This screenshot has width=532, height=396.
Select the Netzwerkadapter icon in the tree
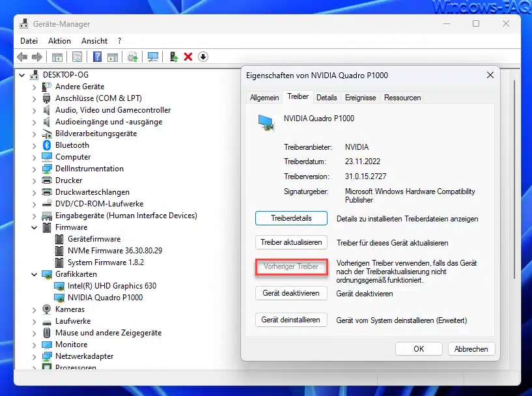(47, 356)
